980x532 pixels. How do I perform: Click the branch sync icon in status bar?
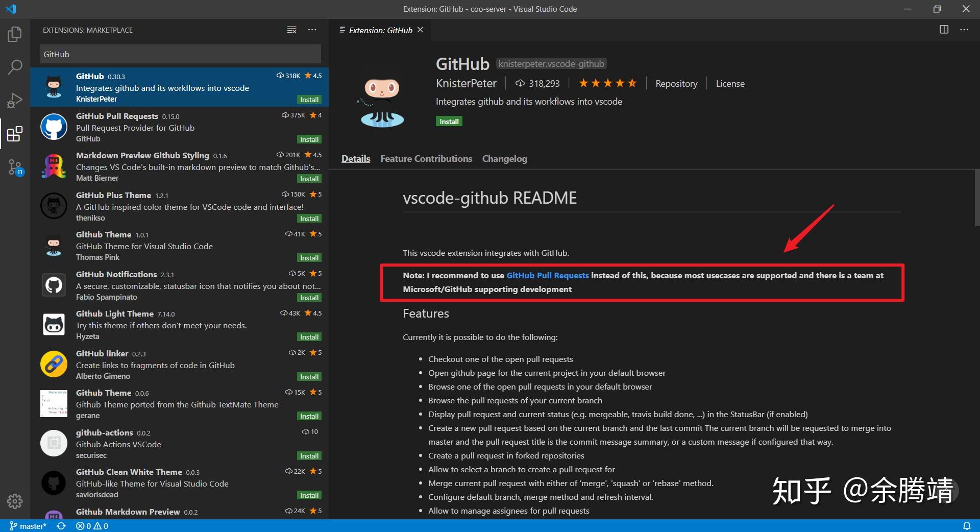click(61, 526)
